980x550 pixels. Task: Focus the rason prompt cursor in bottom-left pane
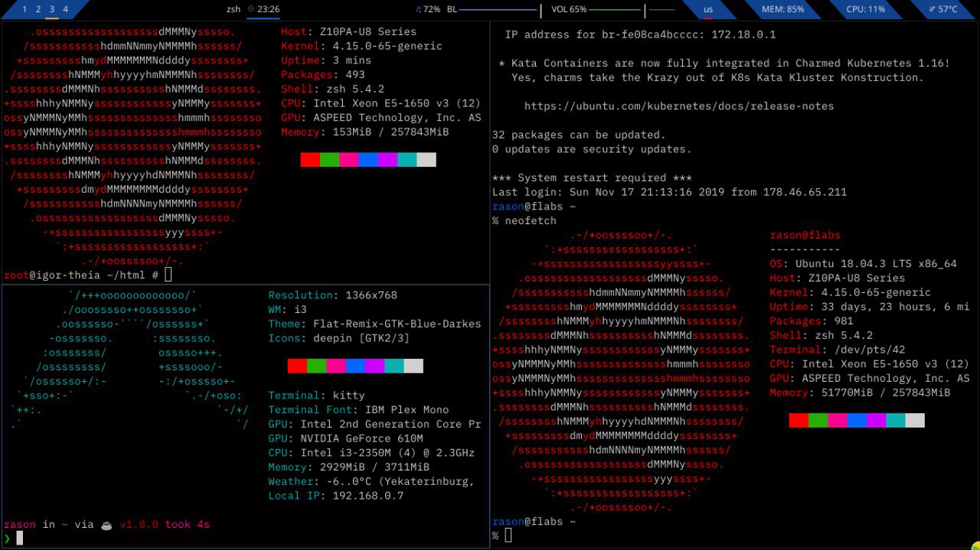point(20,539)
